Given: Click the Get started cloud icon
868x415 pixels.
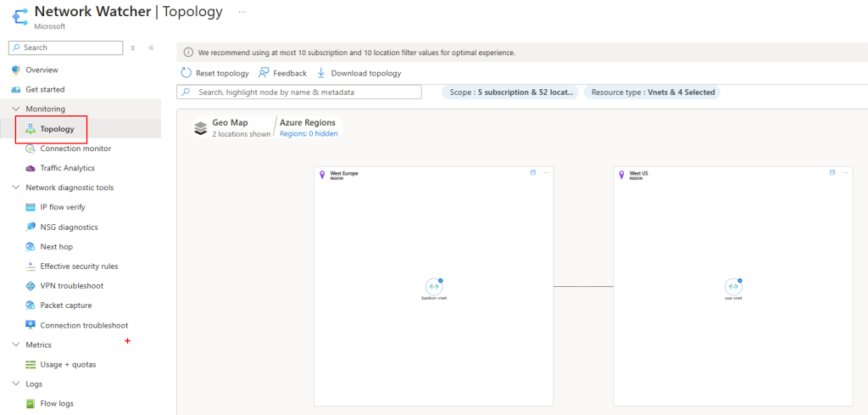Looking at the screenshot, I should coord(15,89).
